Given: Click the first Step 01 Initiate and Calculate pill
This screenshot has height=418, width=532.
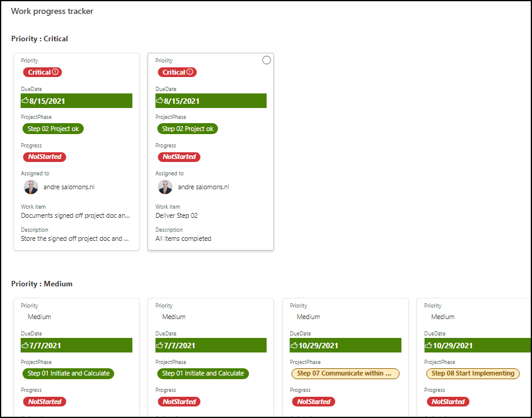Looking at the screenshot, I should (68, 373).
